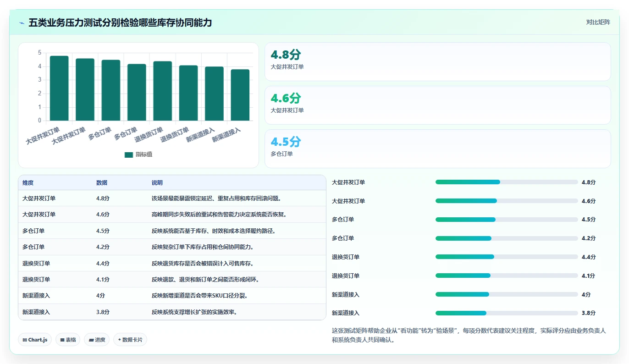
Task: Open the 4.5分 多仓订单 data card
Action: tap(438, 149)
